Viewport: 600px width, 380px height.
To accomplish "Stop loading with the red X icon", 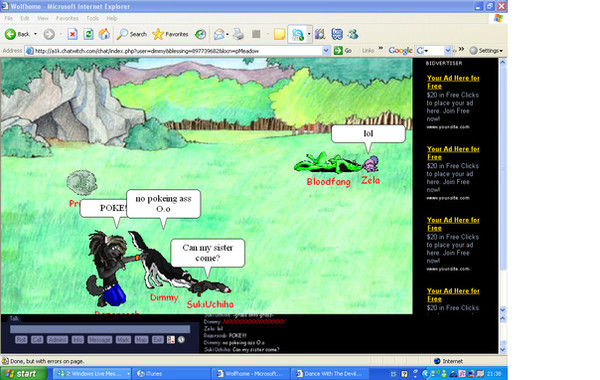I will (72, 34).
